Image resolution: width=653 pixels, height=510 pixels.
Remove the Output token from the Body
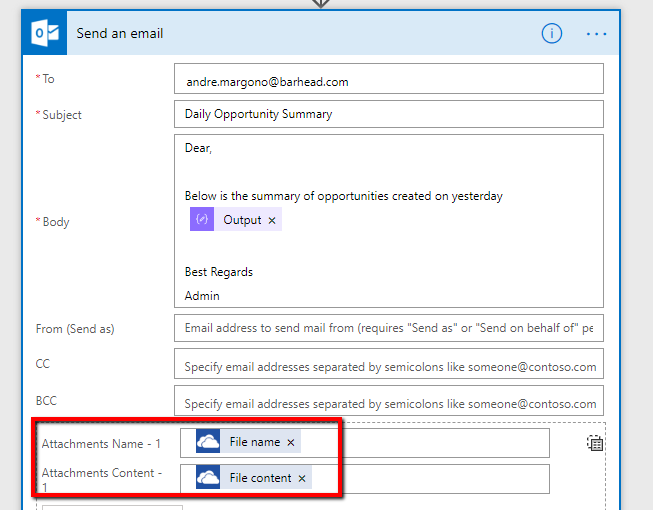pos(272,220)
